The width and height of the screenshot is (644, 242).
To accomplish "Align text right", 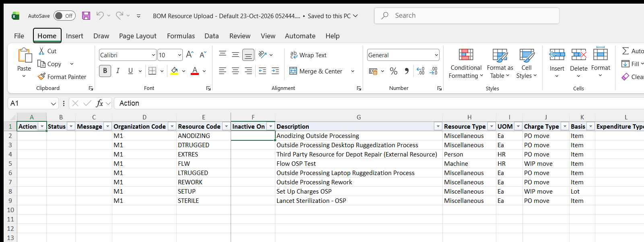I will tap(248, 71).
